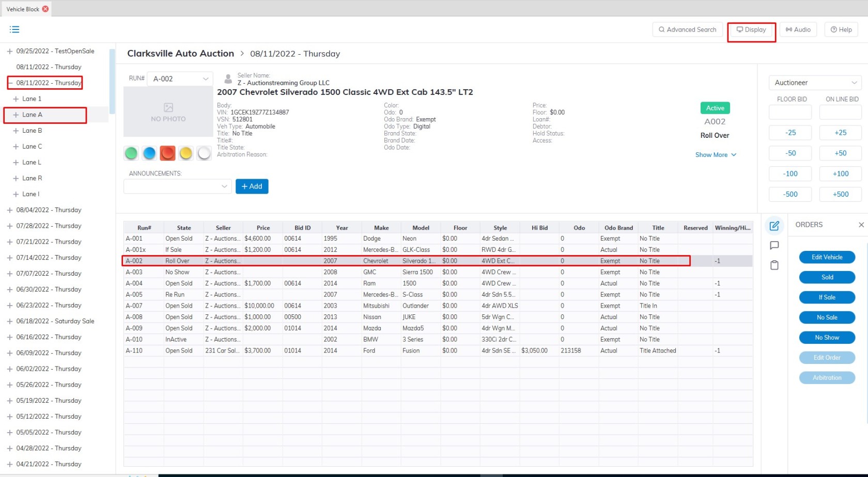Image resolution: width=868 pixels, height=477 pixels.
Task: Click the Advanced Search button
Action: pos(687,29)
